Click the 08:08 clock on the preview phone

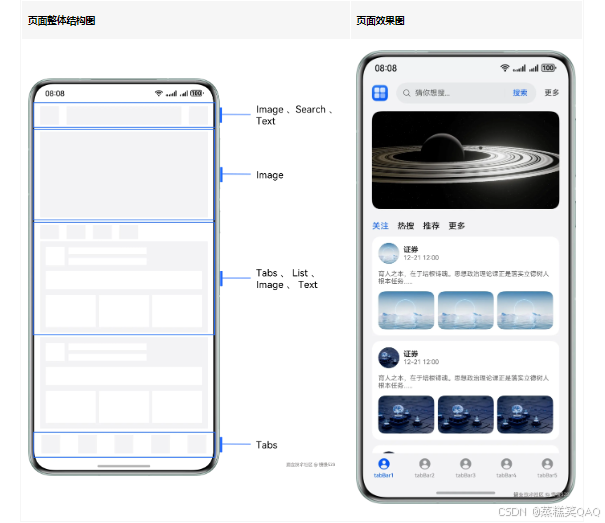385,68
